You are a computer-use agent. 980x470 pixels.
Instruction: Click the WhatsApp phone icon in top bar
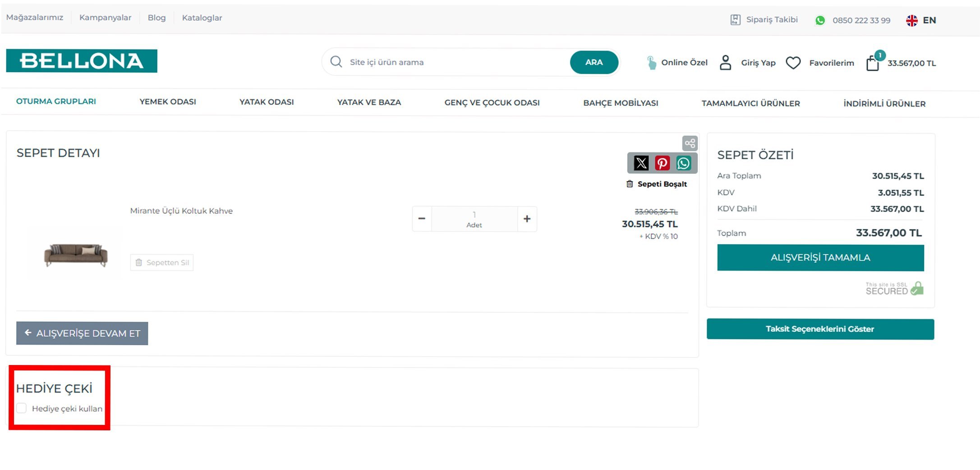[x=820, y=20]
